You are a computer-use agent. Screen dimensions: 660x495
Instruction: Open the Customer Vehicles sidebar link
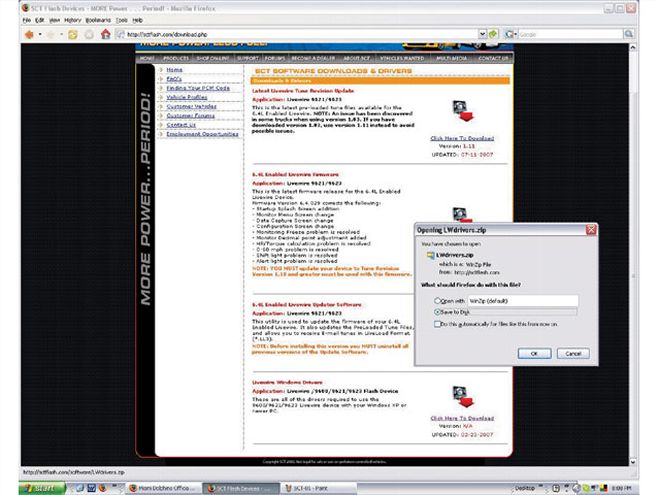point(191,106)
